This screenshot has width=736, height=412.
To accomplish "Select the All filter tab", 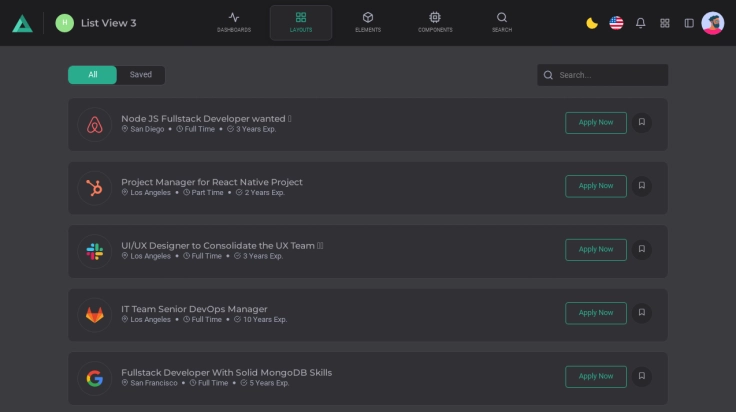I will click(x=93, y=75).
